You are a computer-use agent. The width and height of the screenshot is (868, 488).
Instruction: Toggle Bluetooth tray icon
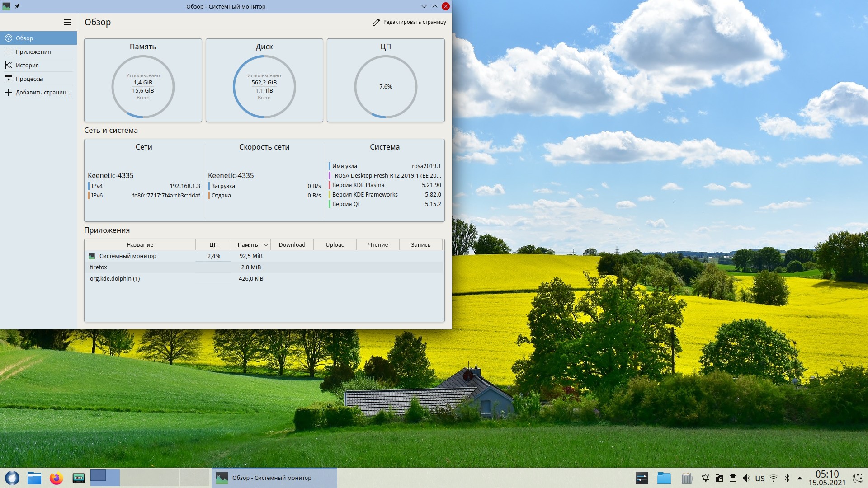pos(787,478)
